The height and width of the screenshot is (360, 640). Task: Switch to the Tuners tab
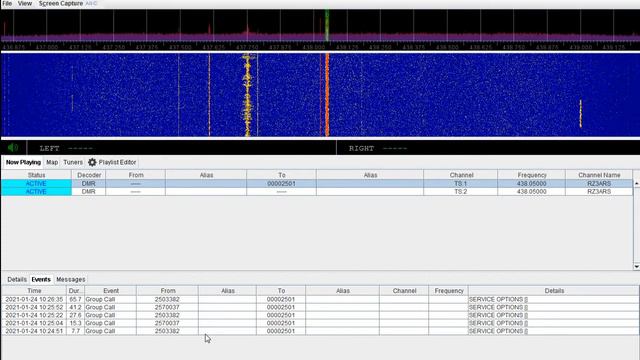pyautogui.click(x=73, y=162)
